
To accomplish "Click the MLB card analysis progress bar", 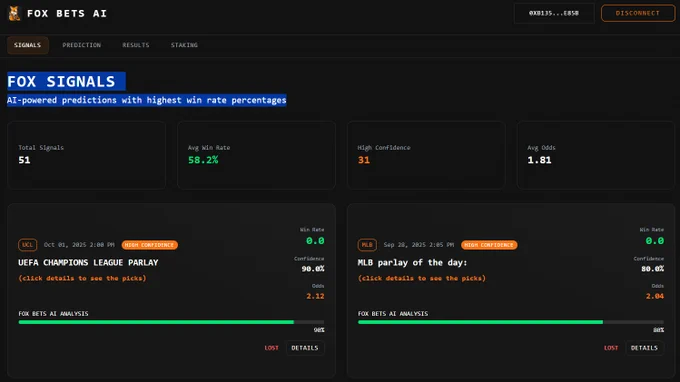I will tap(511, 322).
